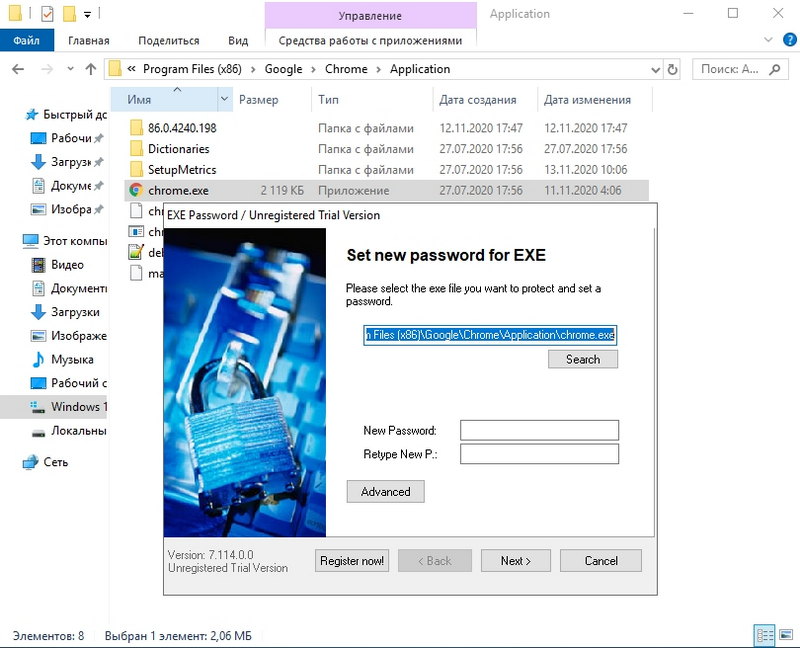Open Средства работы с приложениями tab

tap(370, 40)
